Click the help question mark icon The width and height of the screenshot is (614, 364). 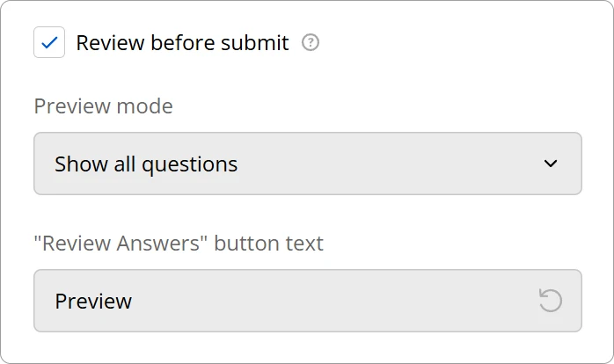[310, 42]
